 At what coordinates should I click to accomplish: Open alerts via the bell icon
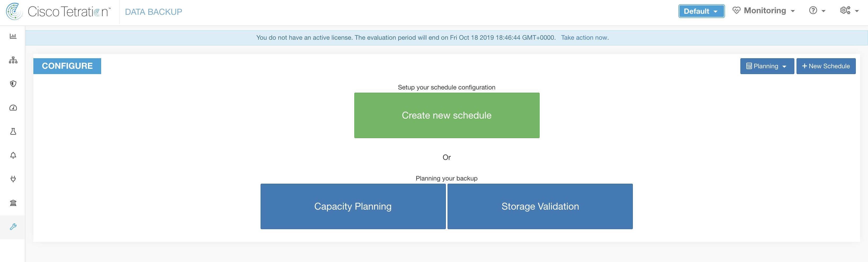point(13,155)
